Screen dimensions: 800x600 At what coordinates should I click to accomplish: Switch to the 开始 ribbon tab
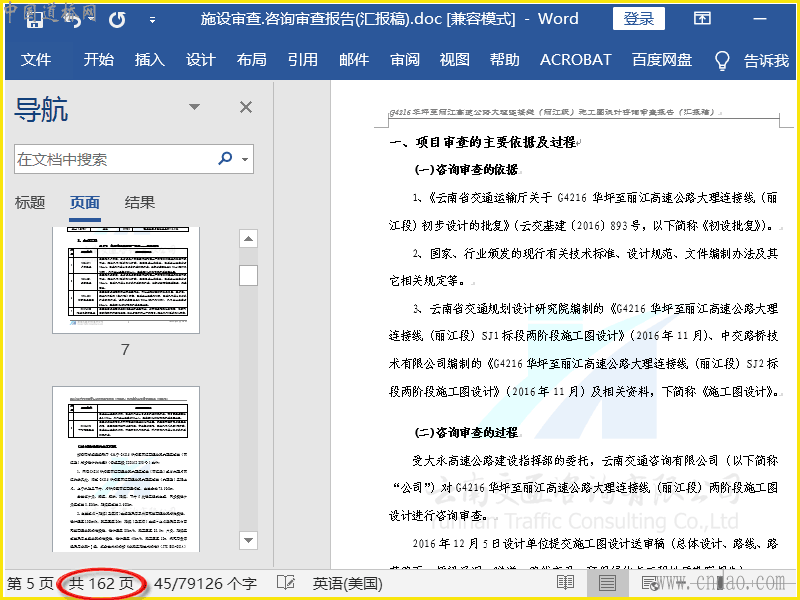(98, 60)
